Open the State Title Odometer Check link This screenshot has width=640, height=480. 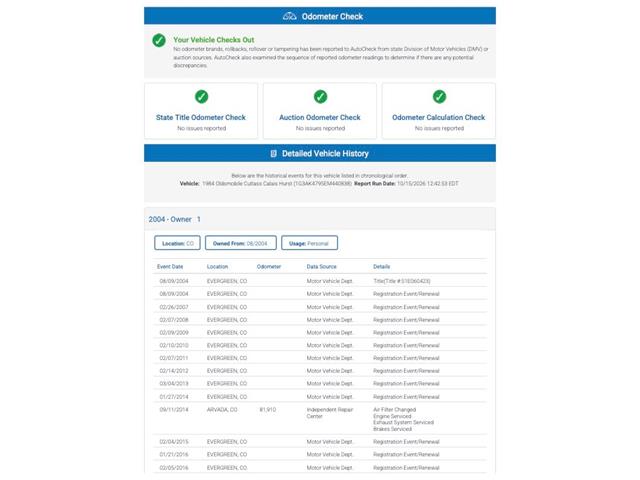pos(201,118)
